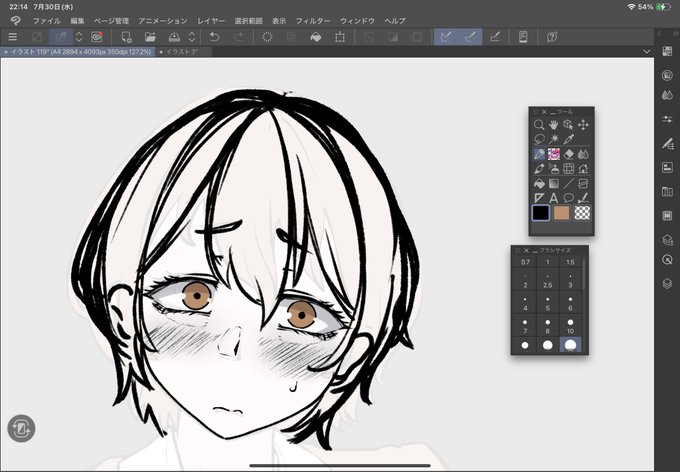Select the Correct line tool
680x472 pixels.
point(583,198)
